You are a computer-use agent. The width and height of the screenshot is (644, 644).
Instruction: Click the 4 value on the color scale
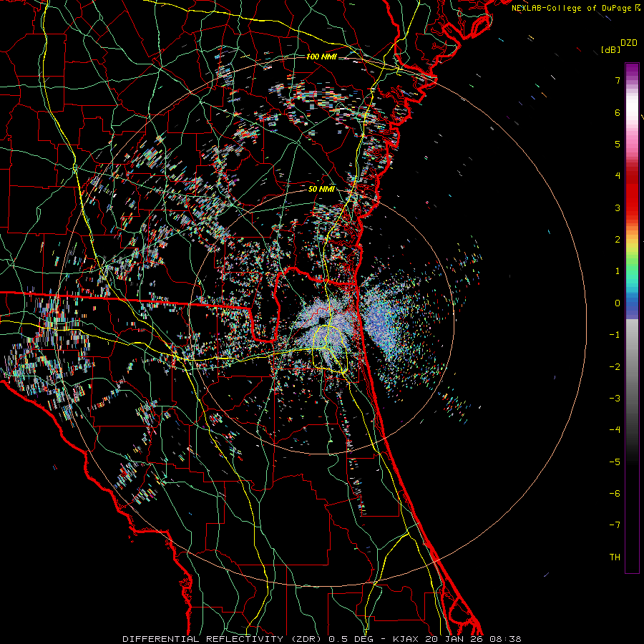tap(618, 176)
